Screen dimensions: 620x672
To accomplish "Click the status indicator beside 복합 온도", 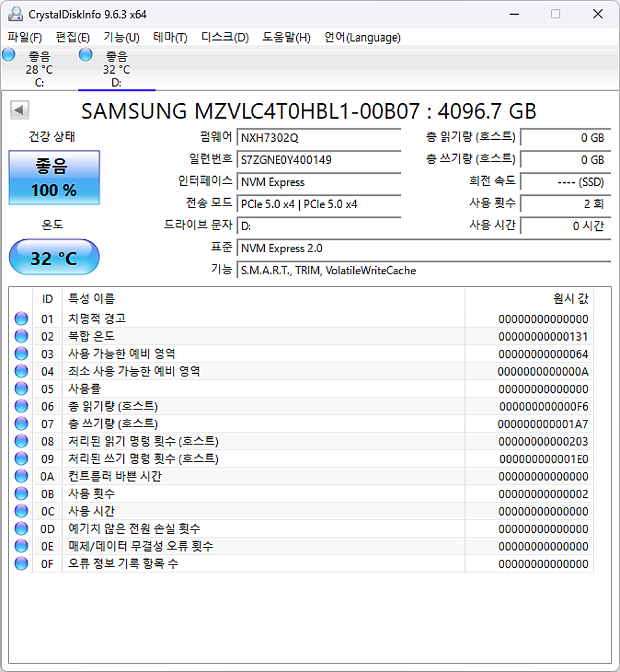I will click(x=21, y=336).
